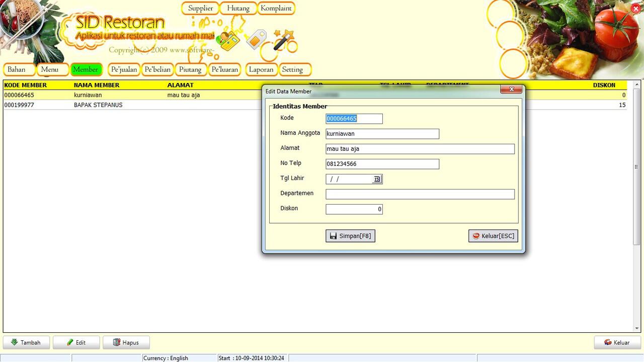Open the Pe'luaran section

pos(224,69)
